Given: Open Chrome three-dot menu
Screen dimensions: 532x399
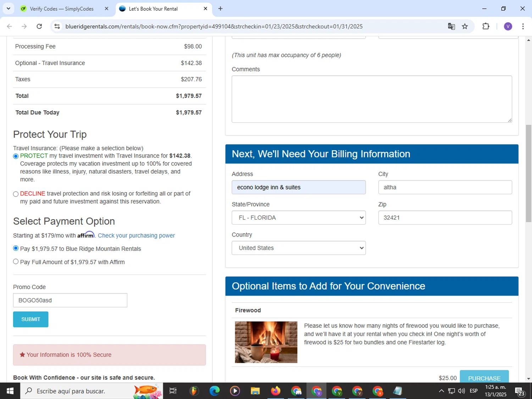Looking at the screenshot, I should [523, 26].
